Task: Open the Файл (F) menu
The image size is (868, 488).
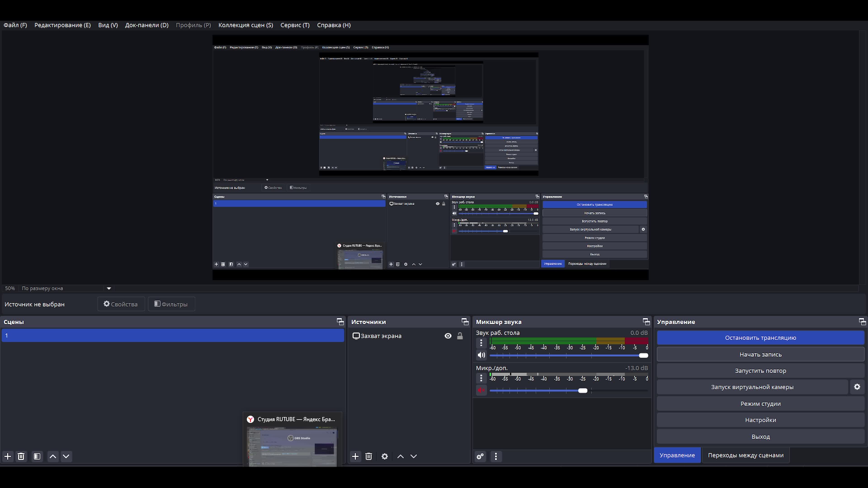Action: [x=15, y=25]
